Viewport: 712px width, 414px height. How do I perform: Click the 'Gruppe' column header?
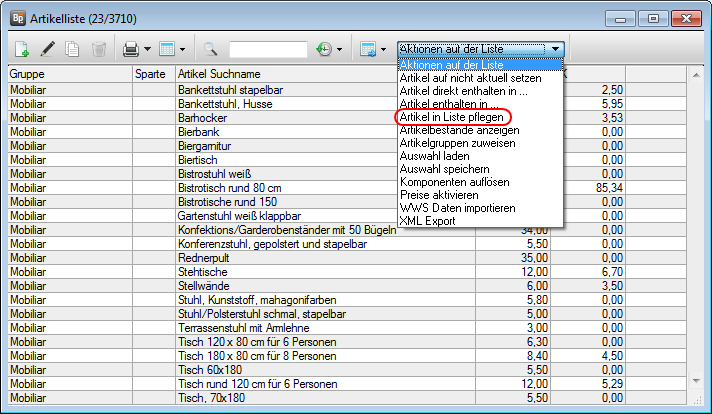point(68,74)
